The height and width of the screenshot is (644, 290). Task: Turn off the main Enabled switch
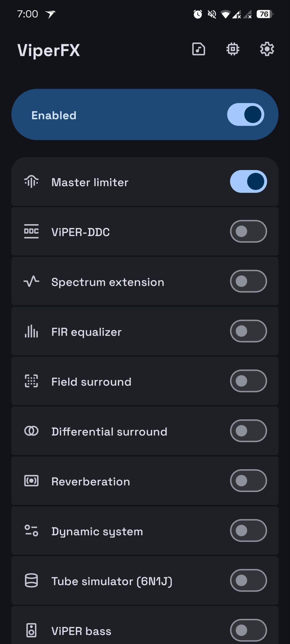coord(245,114)
